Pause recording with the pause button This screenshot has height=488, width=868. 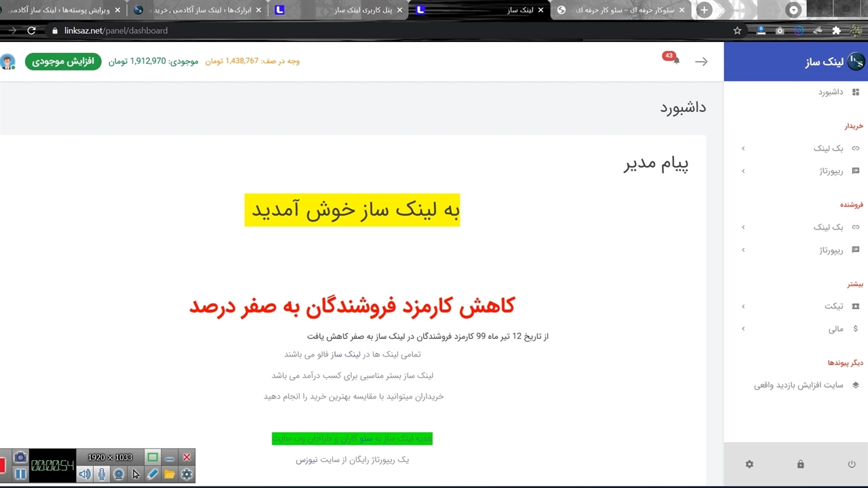tap(20, 474)
